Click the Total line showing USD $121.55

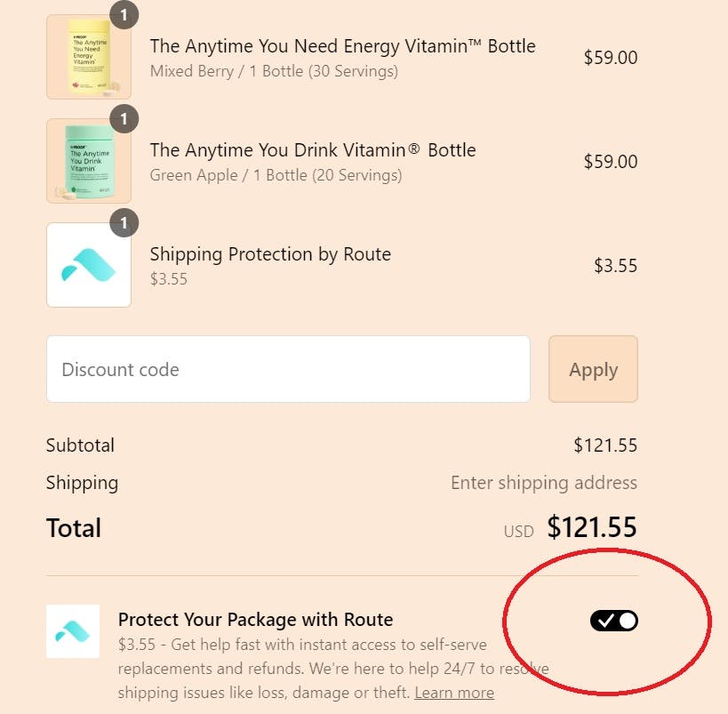[591, 527]
